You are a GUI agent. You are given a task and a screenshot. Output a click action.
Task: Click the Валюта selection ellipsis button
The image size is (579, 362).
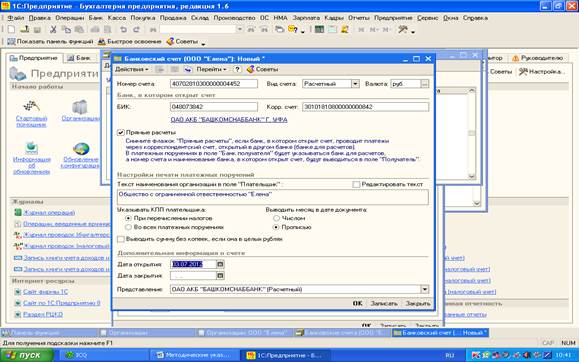click(425, 84)
